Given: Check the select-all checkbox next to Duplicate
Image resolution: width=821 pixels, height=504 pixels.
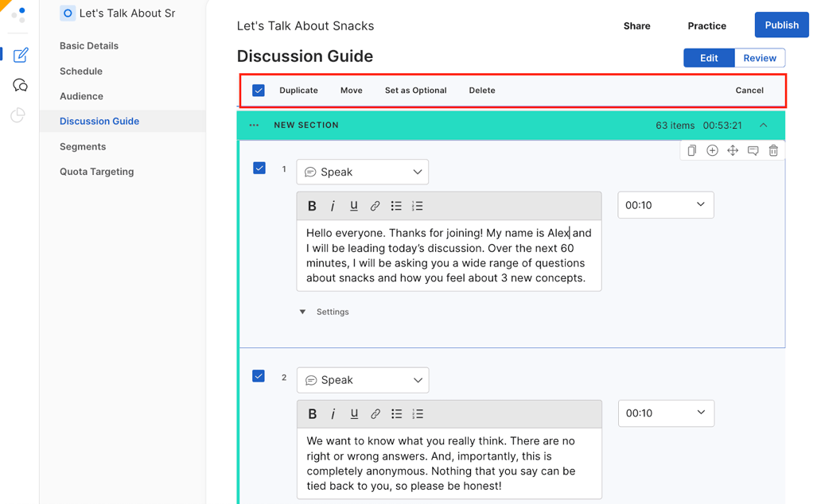Looking at the screenshot, I should (258, 90).
